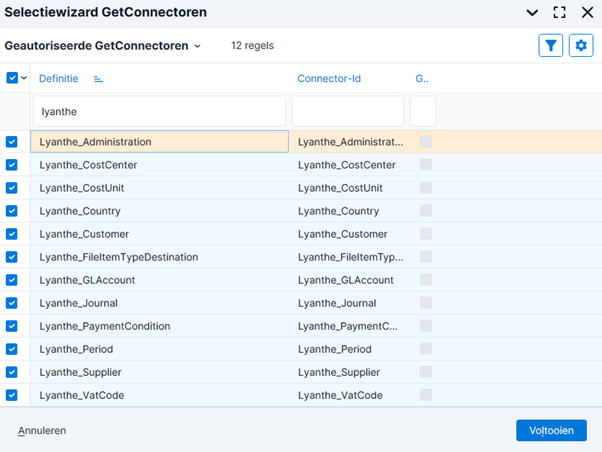Screen dimensions: 602x452
Task: Toggle the Lyanthe_VatCode row checkbox
Action: point(12,395)
